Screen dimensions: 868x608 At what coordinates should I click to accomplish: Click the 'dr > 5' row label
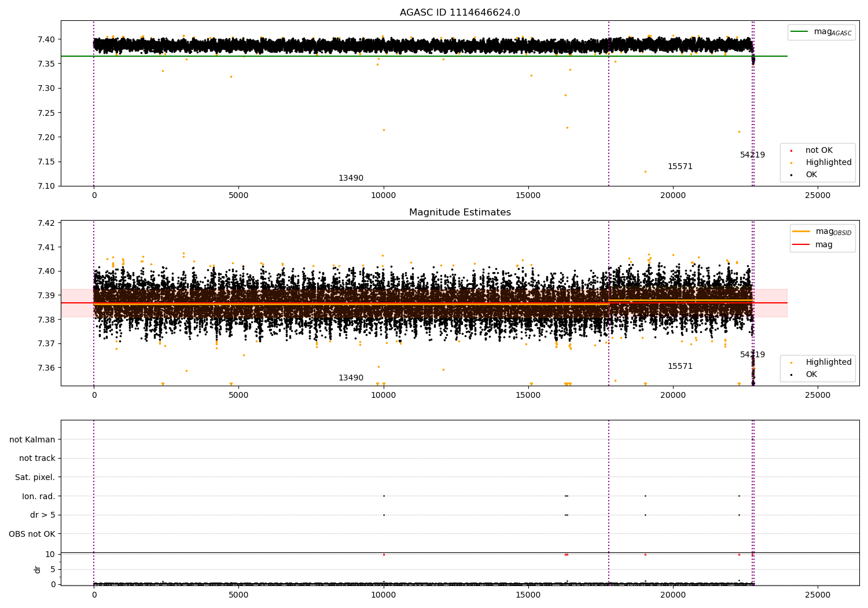(x=43, y=515)
